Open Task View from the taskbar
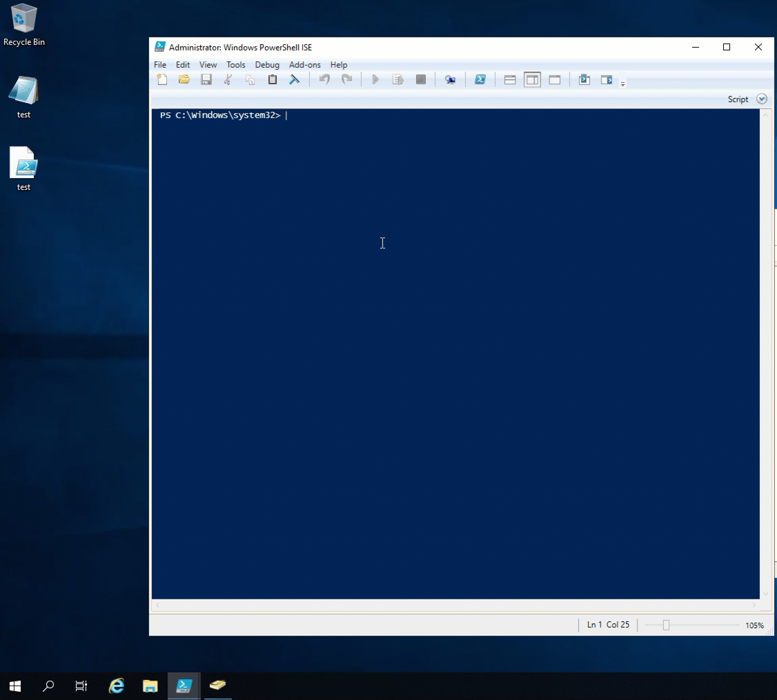Image resolution: width=777 pixels, height=700 pixels. pyautogui.click(x=81, y=686)
